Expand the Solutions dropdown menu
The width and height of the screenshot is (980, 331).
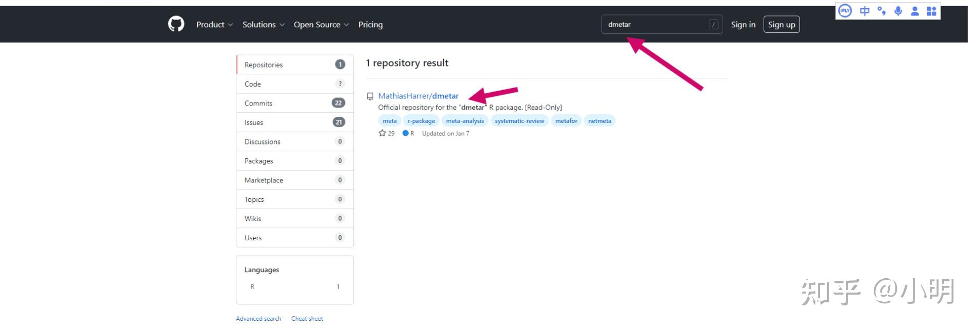click(x=263, y=25)
